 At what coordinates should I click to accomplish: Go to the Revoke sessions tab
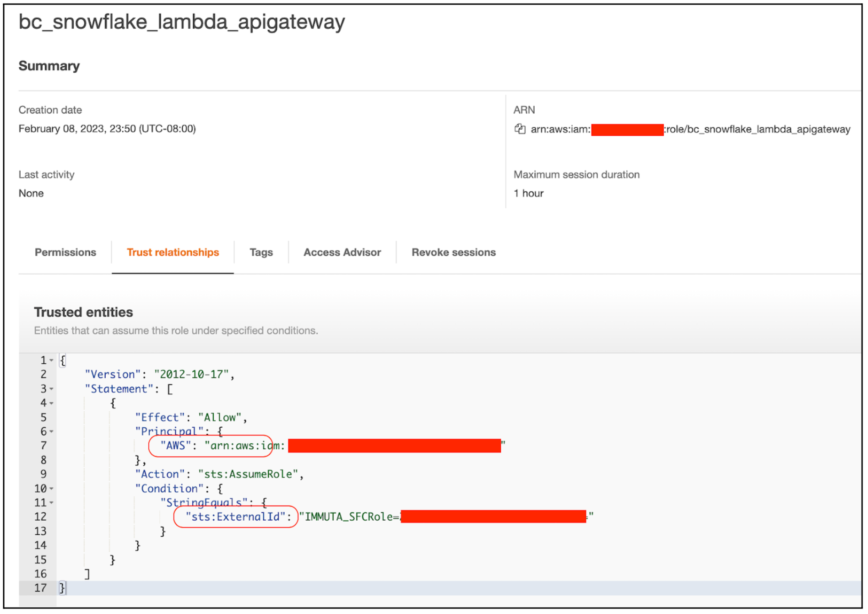pos(453,252)
